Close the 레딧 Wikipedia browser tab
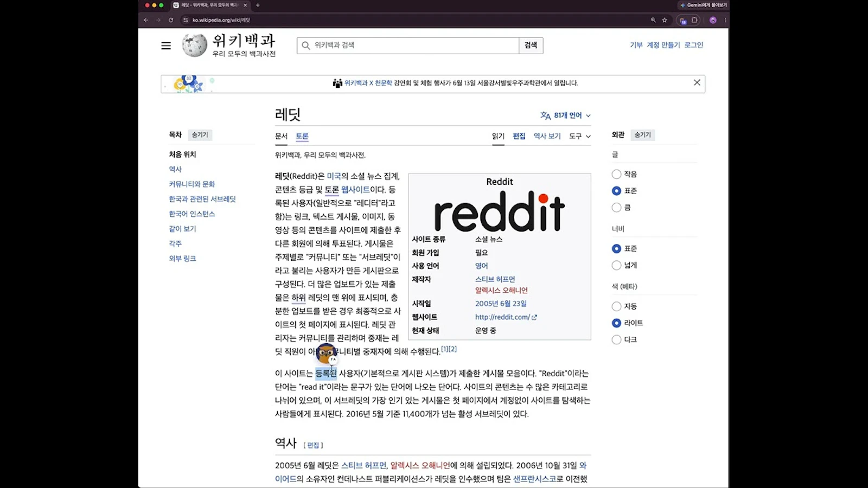Viewport: 868px width, 488px height. (x=245, y=5)
